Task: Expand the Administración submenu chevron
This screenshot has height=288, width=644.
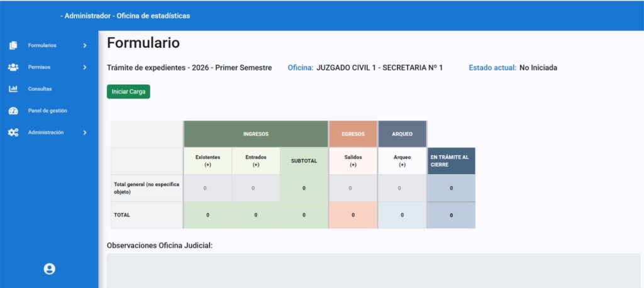Action: click(85, 133)
